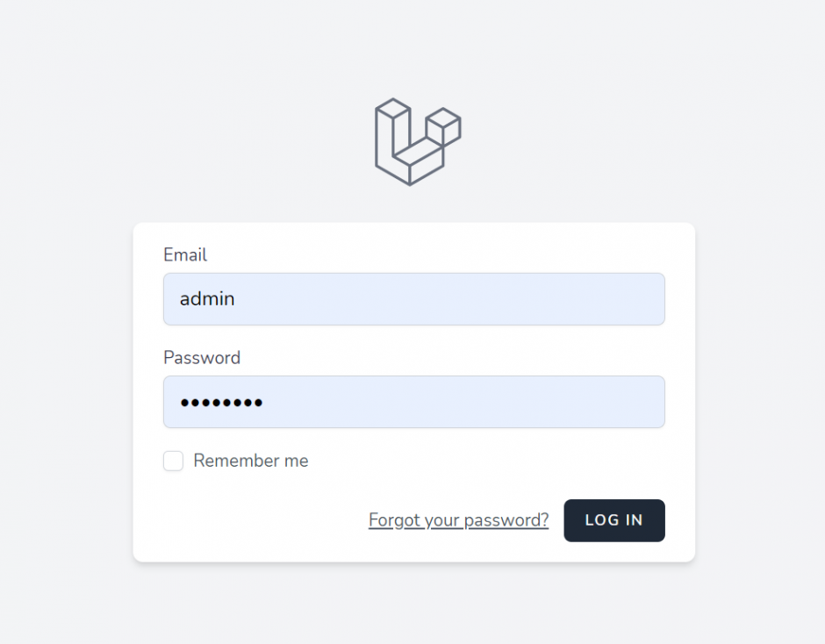The height and width of the screenshot is (644, 825).
Task: Focus the Password input field
Action: (x=414, y=402)
